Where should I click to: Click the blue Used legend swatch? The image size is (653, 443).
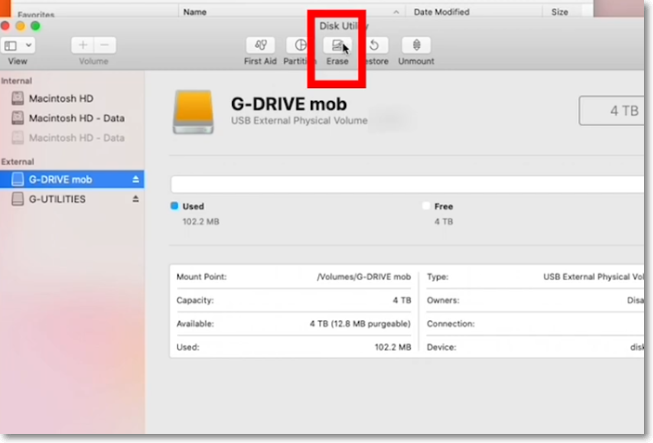pos(174,206)
